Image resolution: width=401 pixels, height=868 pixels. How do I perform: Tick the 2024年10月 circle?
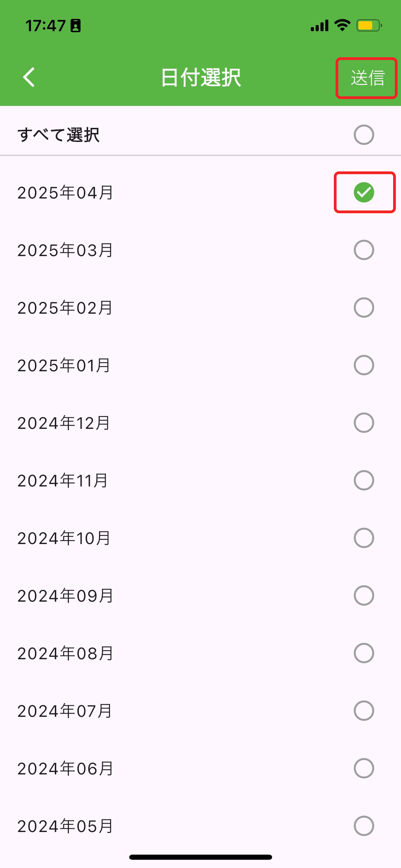pos(364,538)
